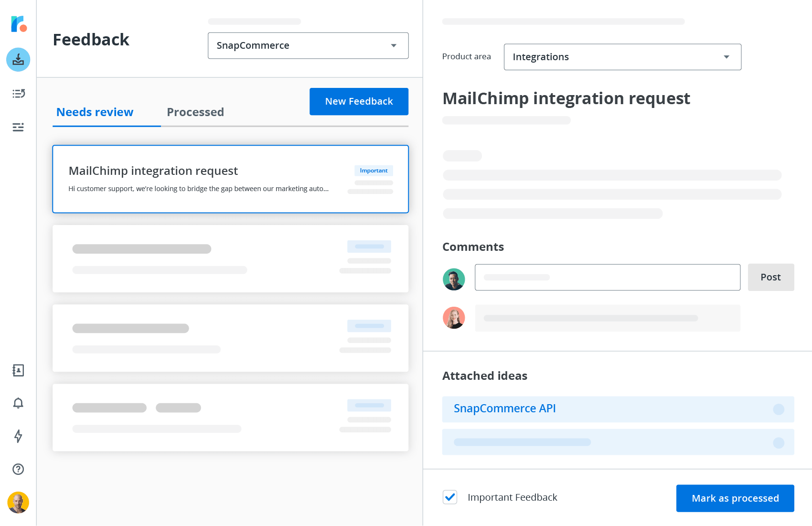The width and height of the screenshot is (812, 526).
Task: Click the comment input field
Action: click(x=608, y=277)
